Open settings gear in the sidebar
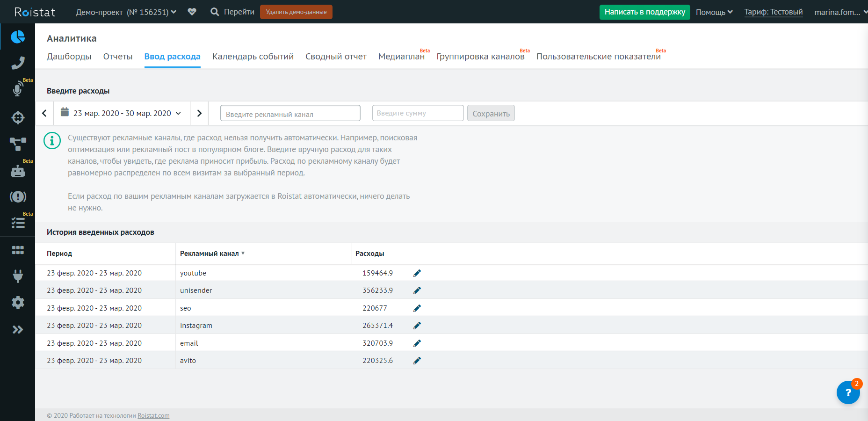868x421 pixels. [18, 303]
